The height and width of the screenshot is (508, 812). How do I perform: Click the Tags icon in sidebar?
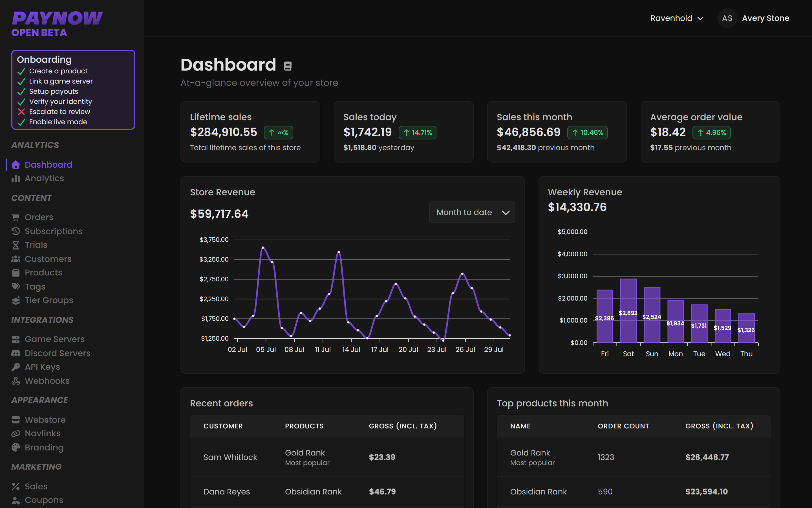16,286
